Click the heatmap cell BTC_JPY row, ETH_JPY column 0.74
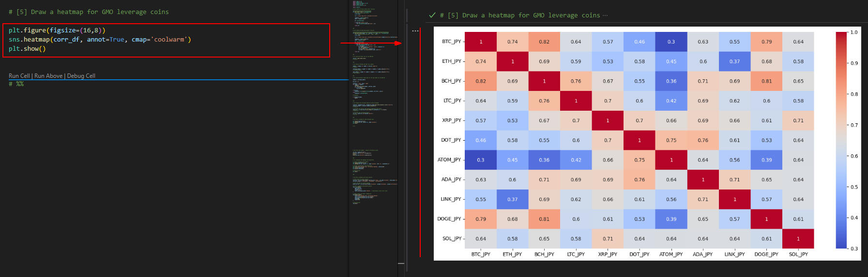The width and height of the screenshot is (868, 277). (513, 42)
